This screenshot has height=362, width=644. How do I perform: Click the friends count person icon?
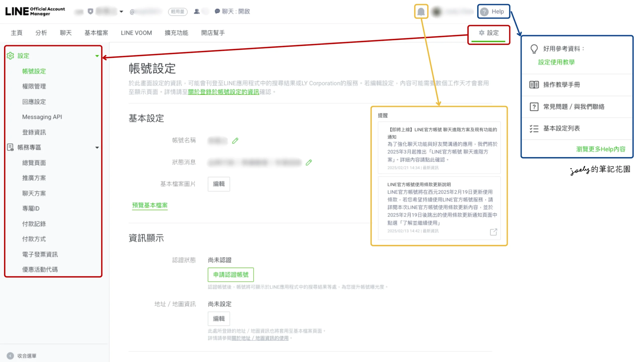(x=197, y=11)
